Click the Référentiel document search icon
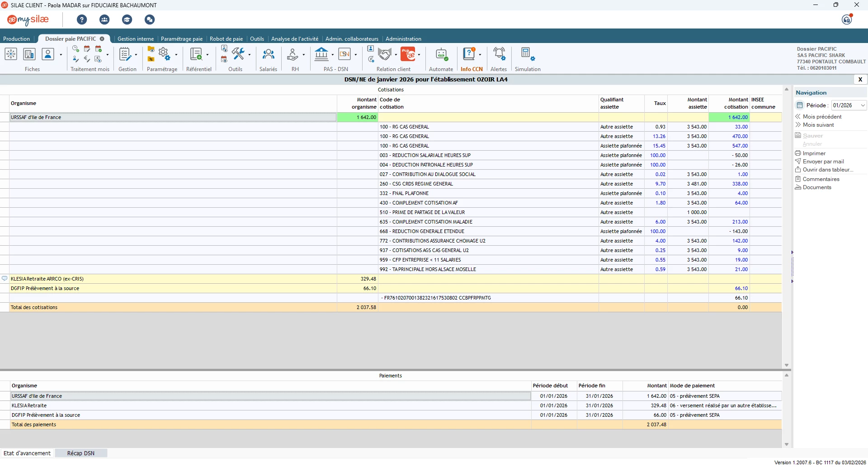 click(x=196, y=54)
